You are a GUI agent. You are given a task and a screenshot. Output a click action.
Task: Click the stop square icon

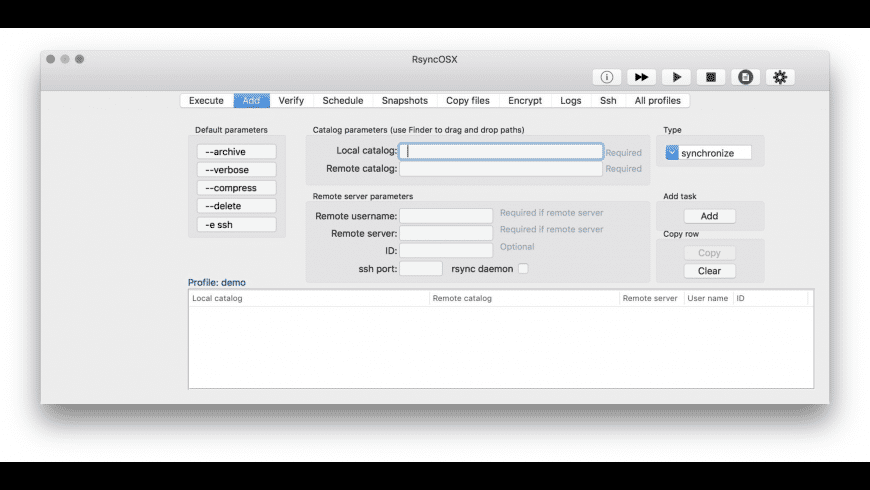tap(711, 77)
